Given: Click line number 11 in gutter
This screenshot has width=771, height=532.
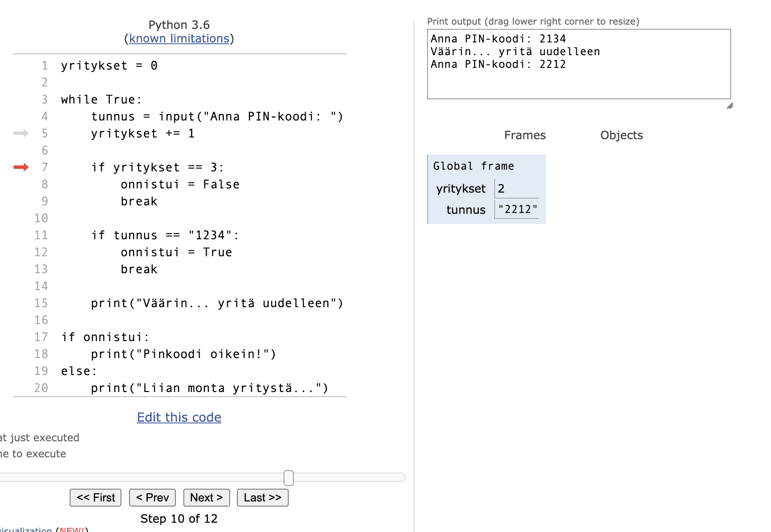Looking at the screenshot, I should tap(41, 235).
